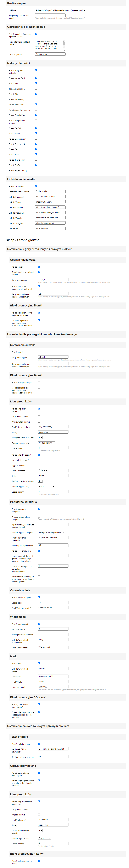Enable "Pokaż Apple Pay ciemny" checkbox
This screenshot has width=129, height=868.
[x=36, y=110]
